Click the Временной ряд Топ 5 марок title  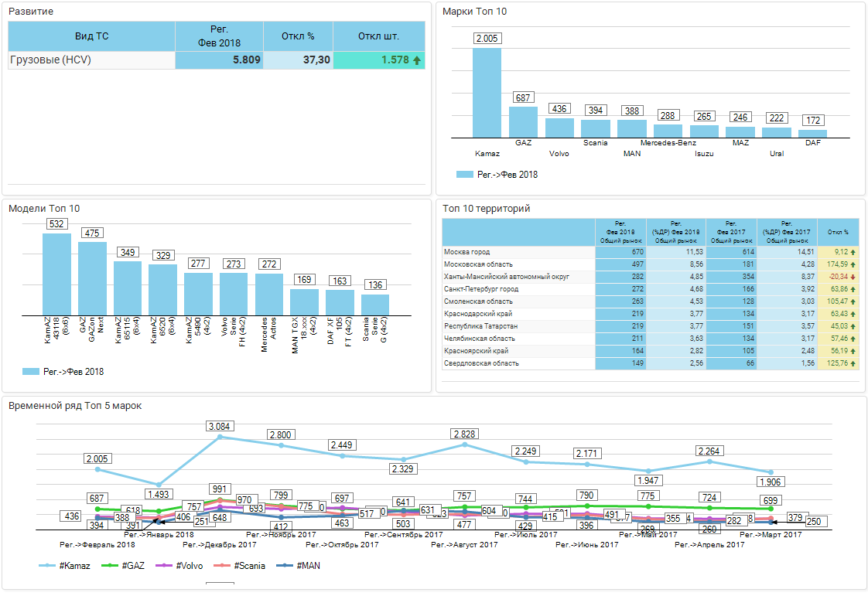click(75, 406)
